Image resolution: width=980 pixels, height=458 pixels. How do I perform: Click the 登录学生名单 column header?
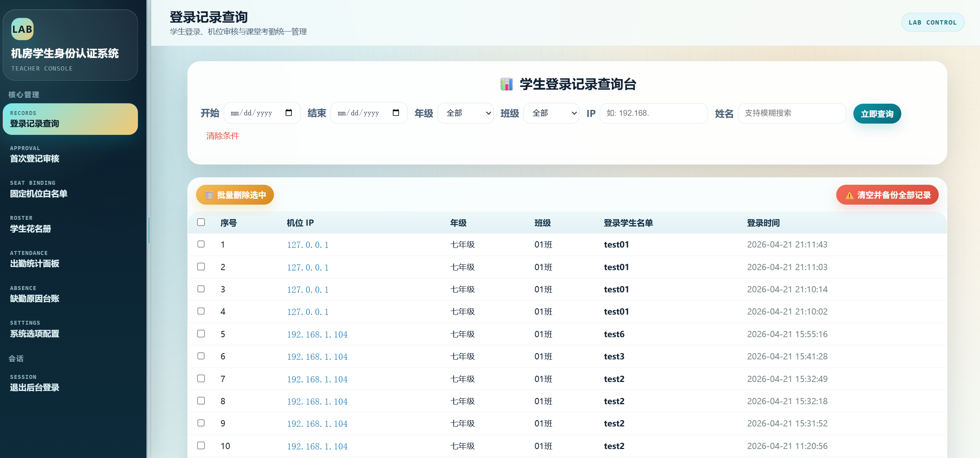[628, 223]
